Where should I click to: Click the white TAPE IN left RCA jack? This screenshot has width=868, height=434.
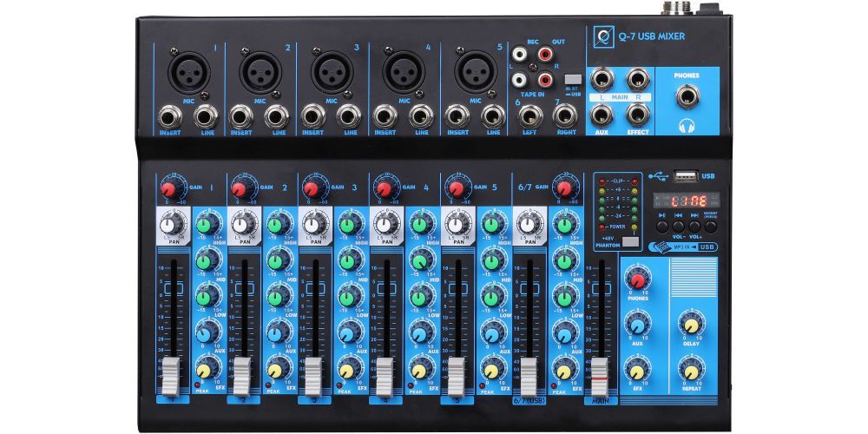[x=519, y=80]
